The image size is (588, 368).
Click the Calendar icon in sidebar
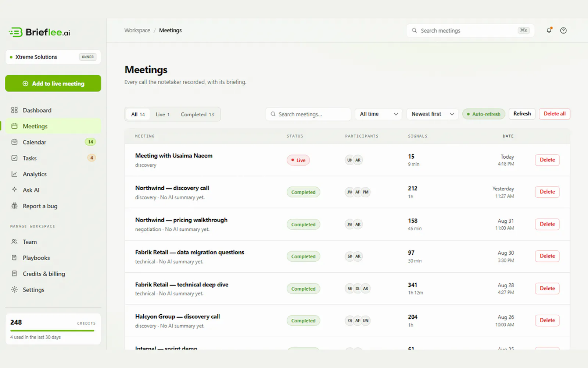(14, 142)
